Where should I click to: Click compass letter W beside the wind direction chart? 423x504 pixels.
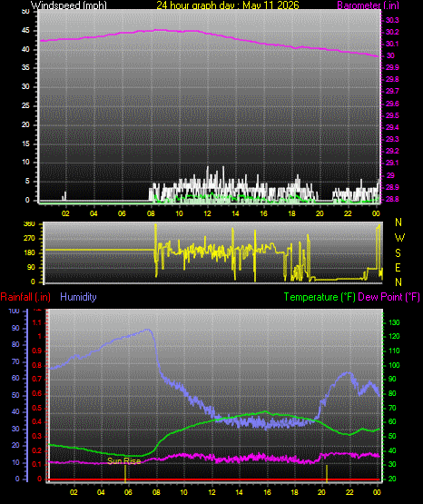coord(399,238)
